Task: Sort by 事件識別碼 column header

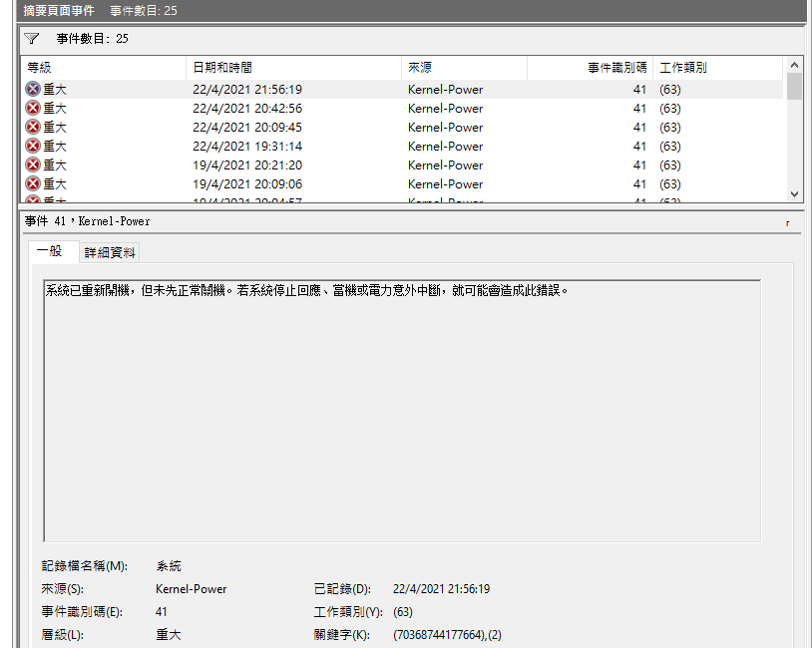Action: coord(590,68)
